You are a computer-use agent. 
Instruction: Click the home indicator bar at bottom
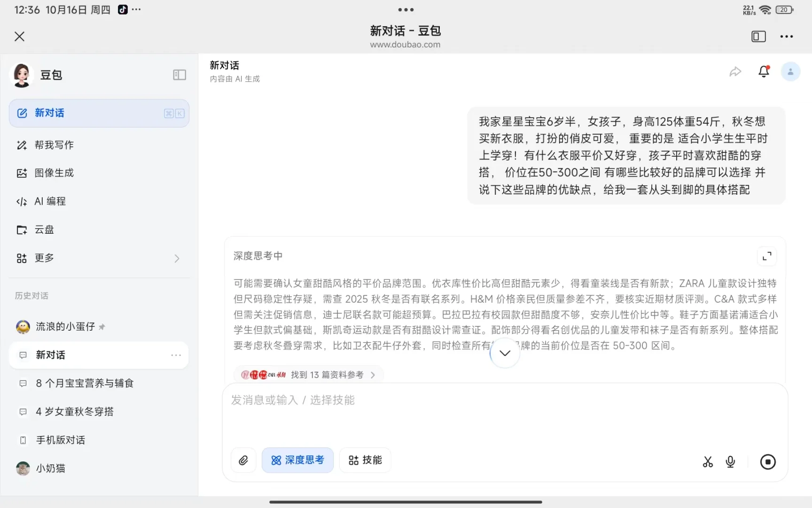pyautogui.click(x=406, y=502)
